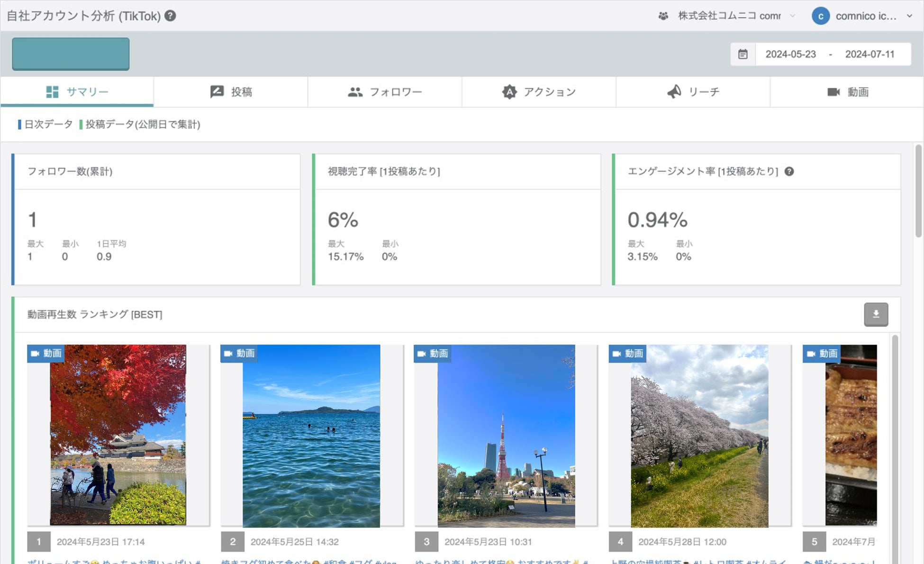
Task: Click the page vertical scrollbar
Action: coord(918,191)
